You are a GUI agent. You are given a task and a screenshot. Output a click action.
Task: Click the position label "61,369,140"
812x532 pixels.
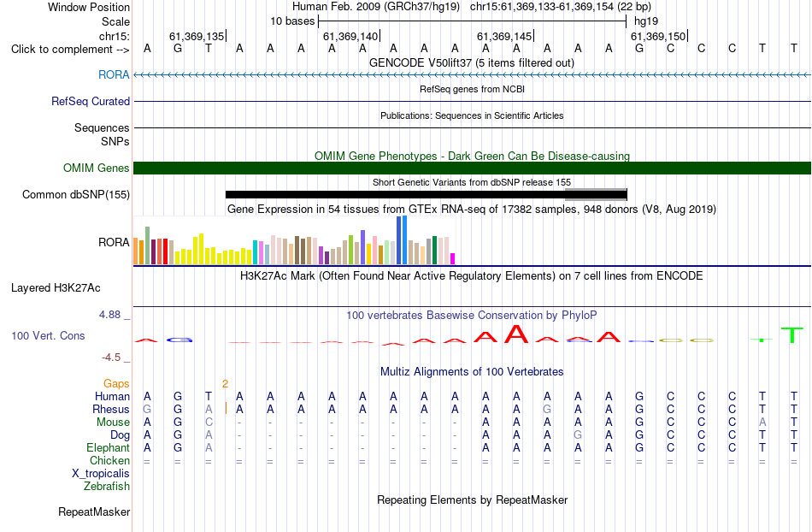tap(350, 36)
